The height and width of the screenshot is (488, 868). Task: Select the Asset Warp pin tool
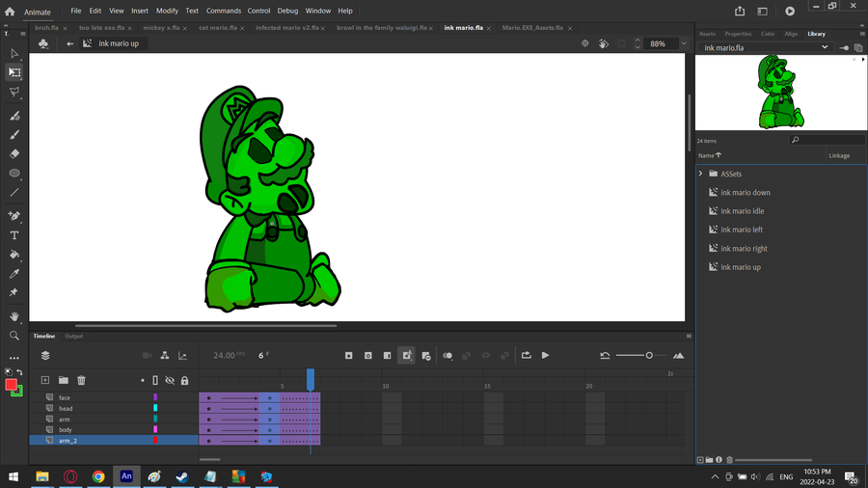coord(14,292)
